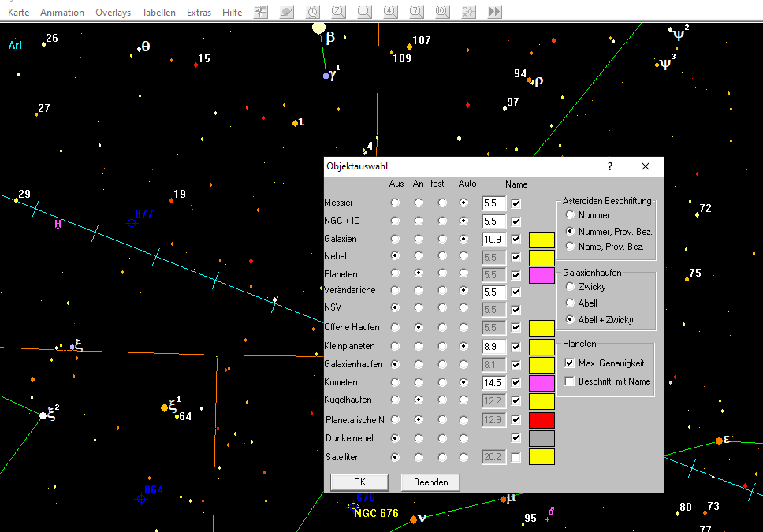The image size is (763, 532).
Task: Set Veränderliche to An
Action: tap(419, 290)
